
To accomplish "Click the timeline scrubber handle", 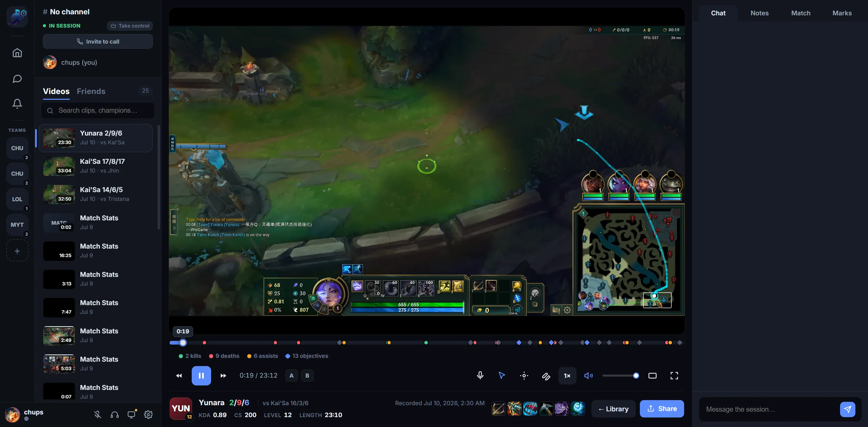I will pyautogui.click(x=183, y=343).
